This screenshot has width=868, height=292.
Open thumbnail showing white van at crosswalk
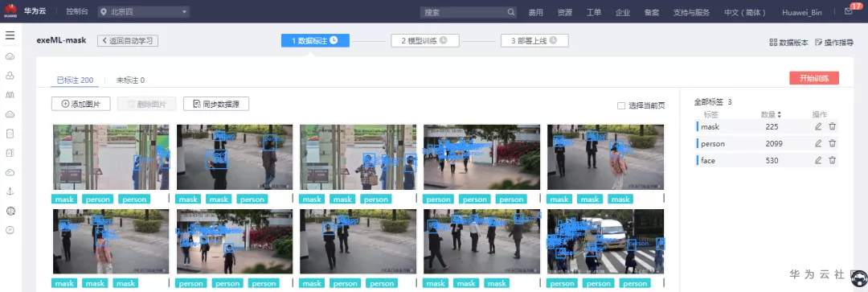[x=606, y=241]
